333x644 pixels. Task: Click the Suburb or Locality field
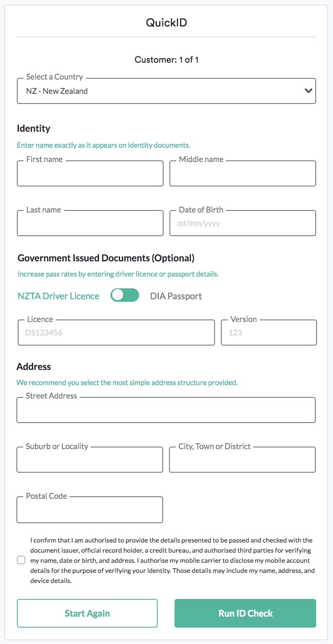pos(90,460)
